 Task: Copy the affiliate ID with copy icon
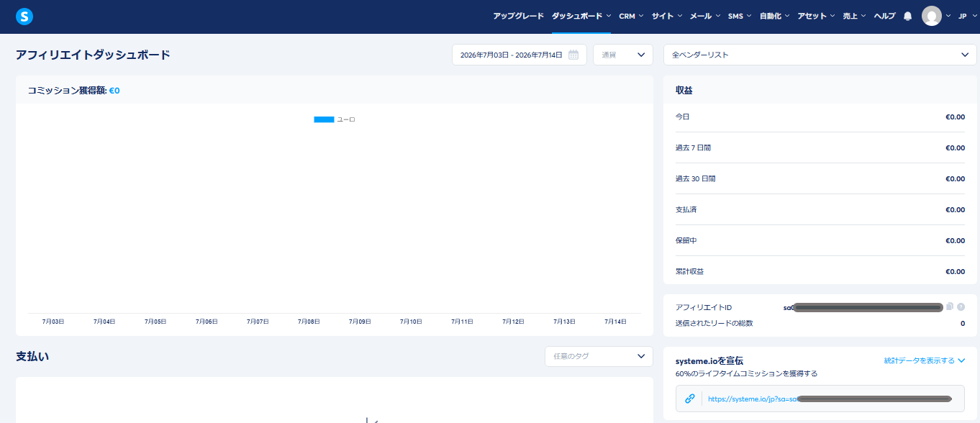click(x=950, y=306)
